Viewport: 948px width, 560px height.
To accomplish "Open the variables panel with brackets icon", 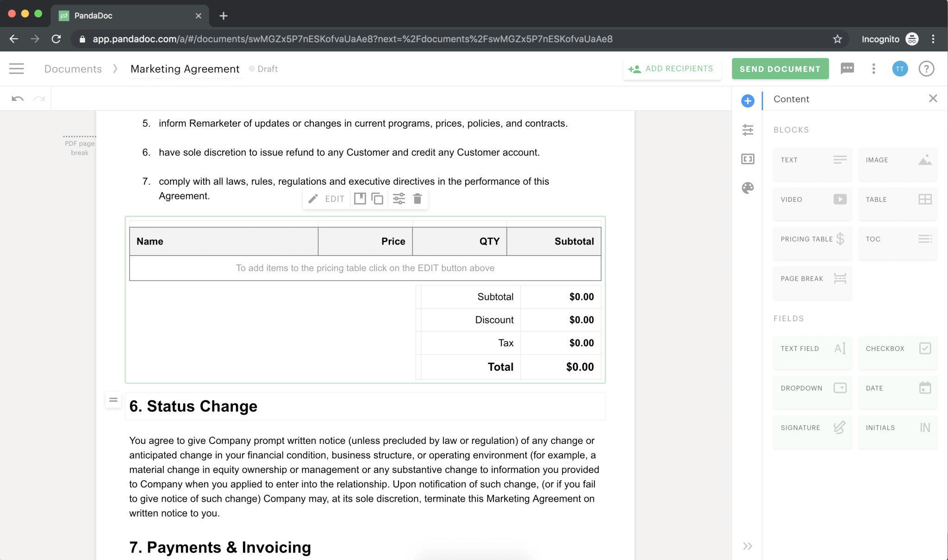I will [747, 159].
